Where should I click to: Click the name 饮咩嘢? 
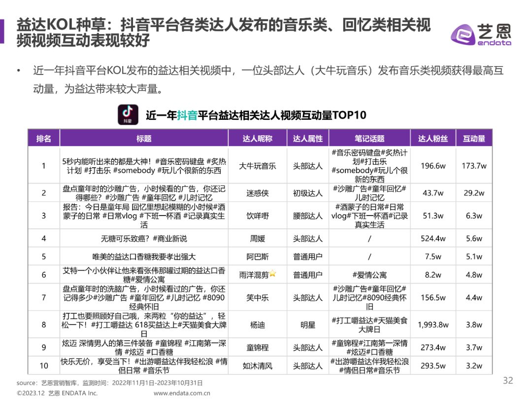[258, 216]
